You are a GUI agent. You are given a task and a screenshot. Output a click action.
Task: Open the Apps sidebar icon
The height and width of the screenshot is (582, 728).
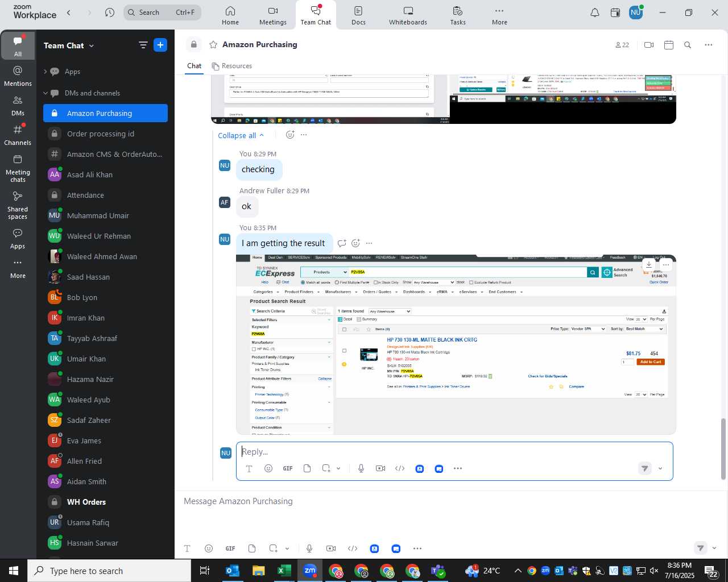18,239
